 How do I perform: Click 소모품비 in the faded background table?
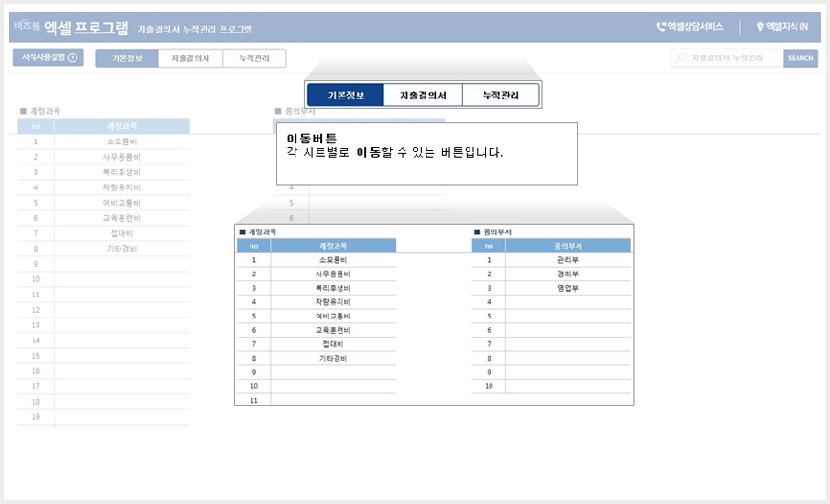tap(121, 142)
